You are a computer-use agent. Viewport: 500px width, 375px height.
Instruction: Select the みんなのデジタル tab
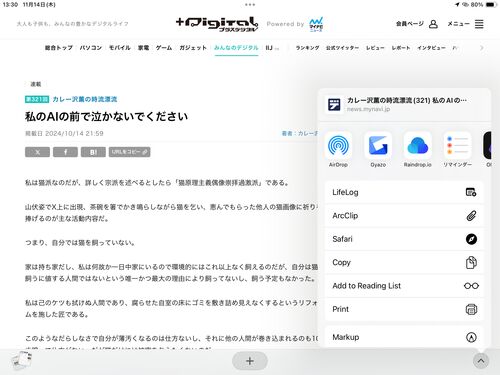pyautogui.click(x=236, y=48)
